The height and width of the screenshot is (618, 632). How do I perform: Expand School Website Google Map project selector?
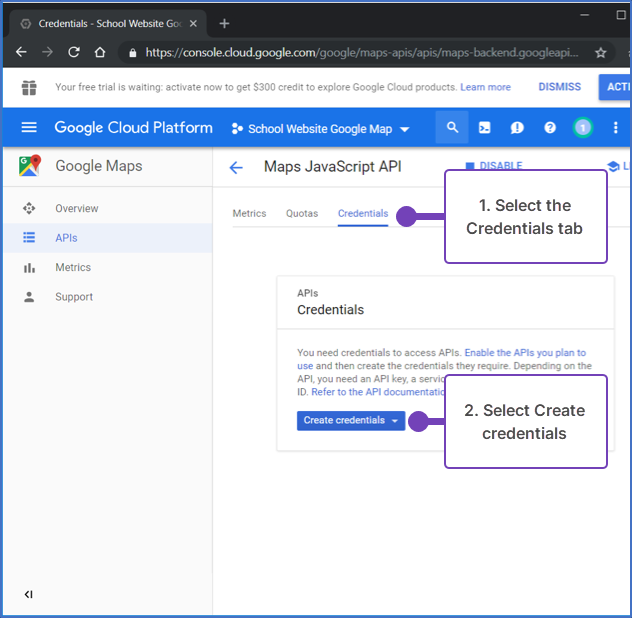(320, 129)
